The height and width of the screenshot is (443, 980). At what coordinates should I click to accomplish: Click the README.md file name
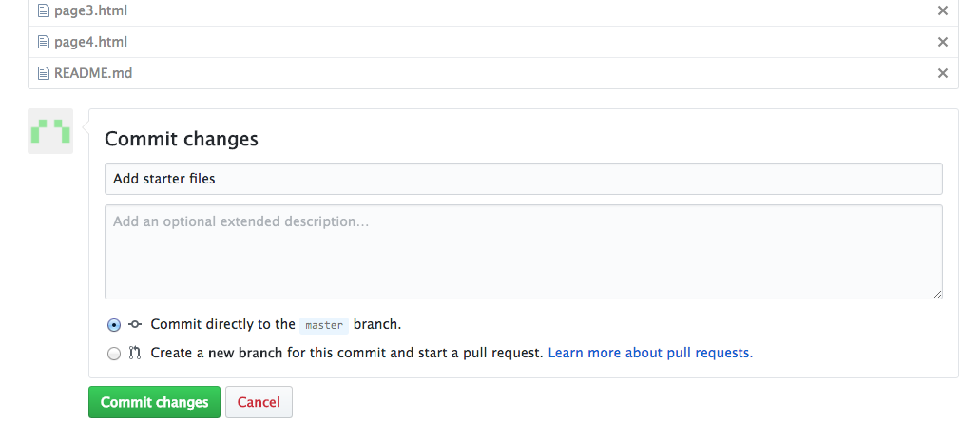pos(93,72)
